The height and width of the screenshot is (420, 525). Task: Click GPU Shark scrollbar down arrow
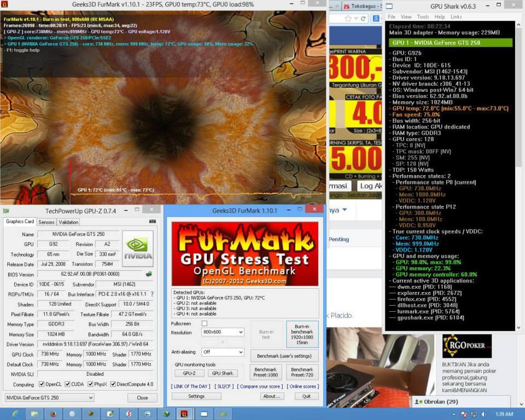[x=518, y=327]
